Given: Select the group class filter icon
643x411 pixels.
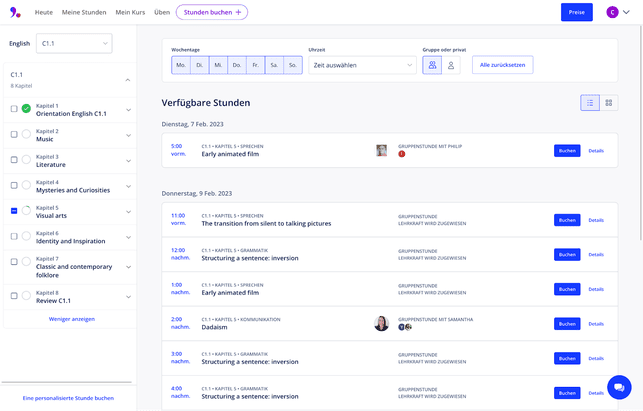Looking at the screenshot, I should pyautogui.click(x=433, y=65).
